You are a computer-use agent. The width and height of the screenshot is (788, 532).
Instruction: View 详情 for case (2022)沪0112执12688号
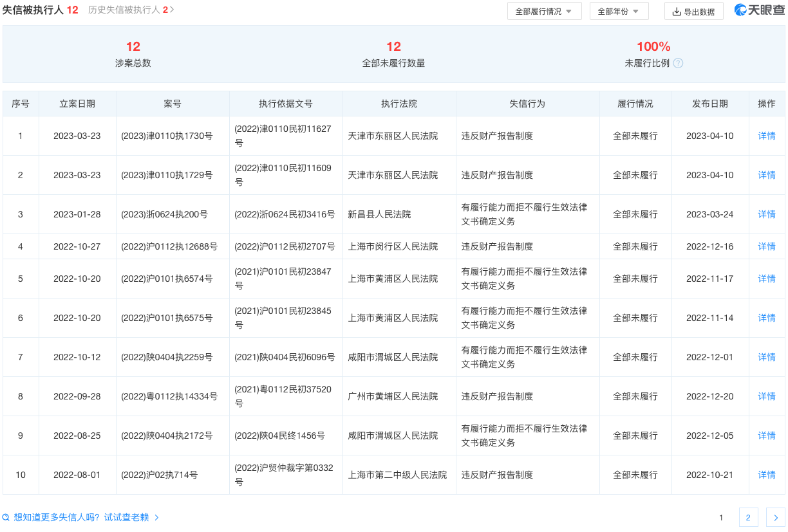(x=766, y=246)
